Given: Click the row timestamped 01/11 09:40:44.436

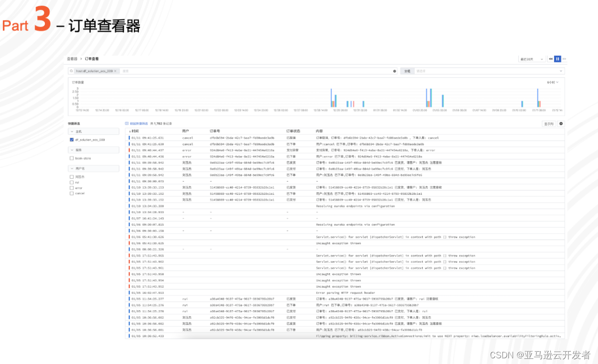Looking at the screenshot, I should (345, 156).
